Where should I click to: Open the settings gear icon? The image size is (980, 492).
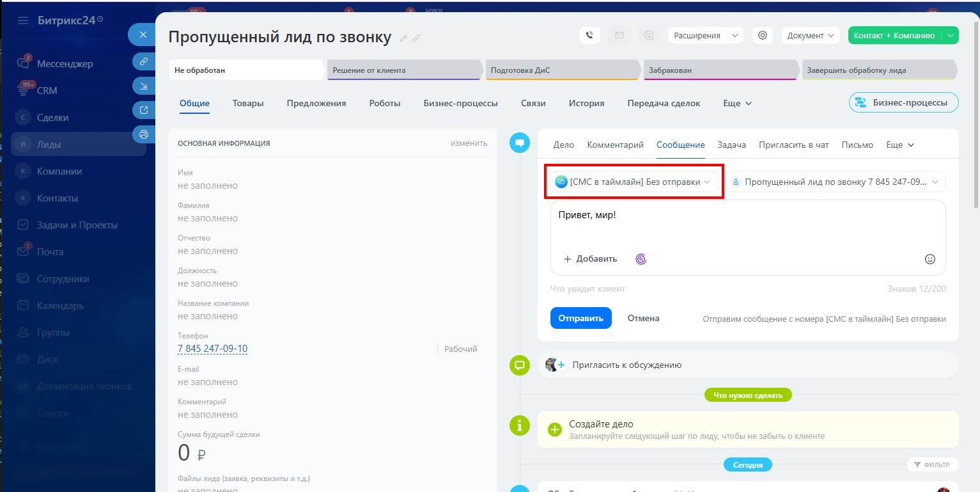762,36
